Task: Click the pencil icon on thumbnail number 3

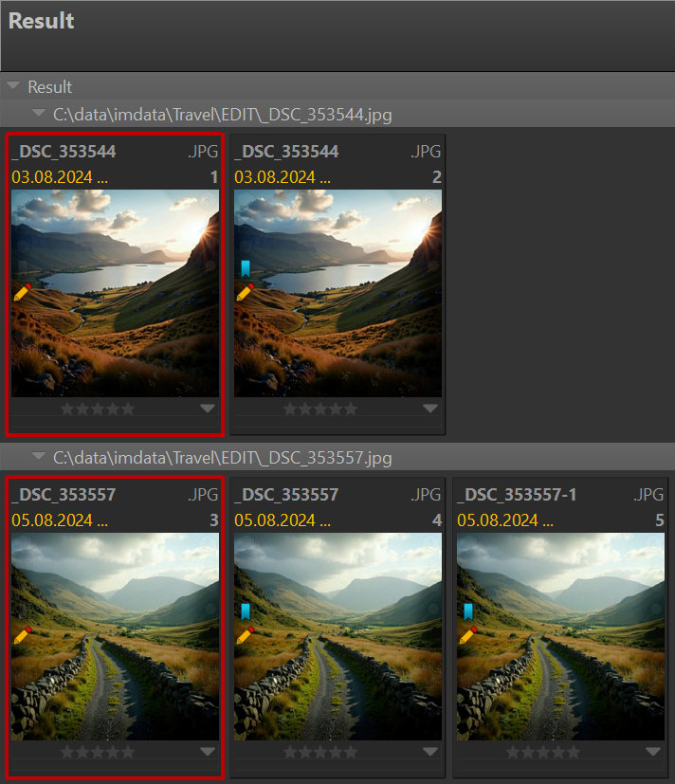Action: tap(23, 634)
